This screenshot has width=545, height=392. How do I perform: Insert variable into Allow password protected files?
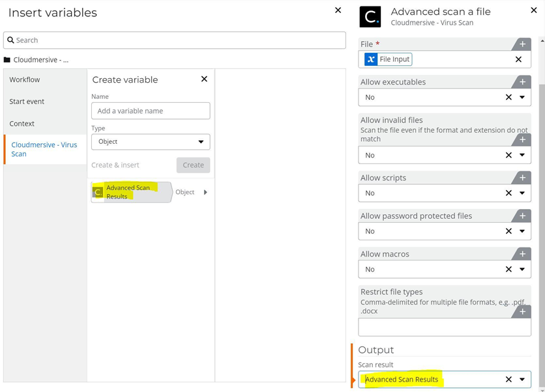[522, 216]
